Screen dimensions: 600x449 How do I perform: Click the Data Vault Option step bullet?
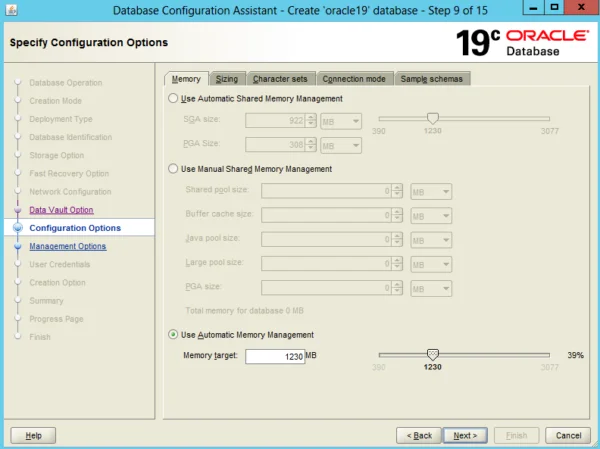(x=18, y=210)
